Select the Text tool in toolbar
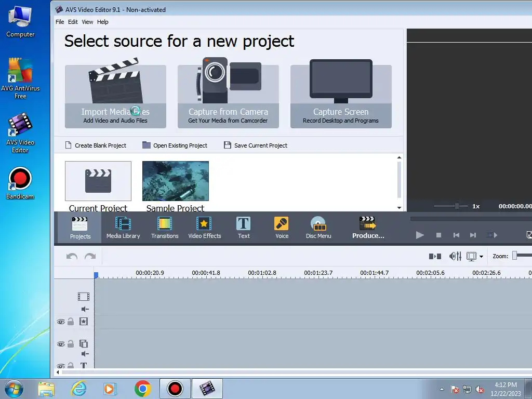 coord(243,228)
